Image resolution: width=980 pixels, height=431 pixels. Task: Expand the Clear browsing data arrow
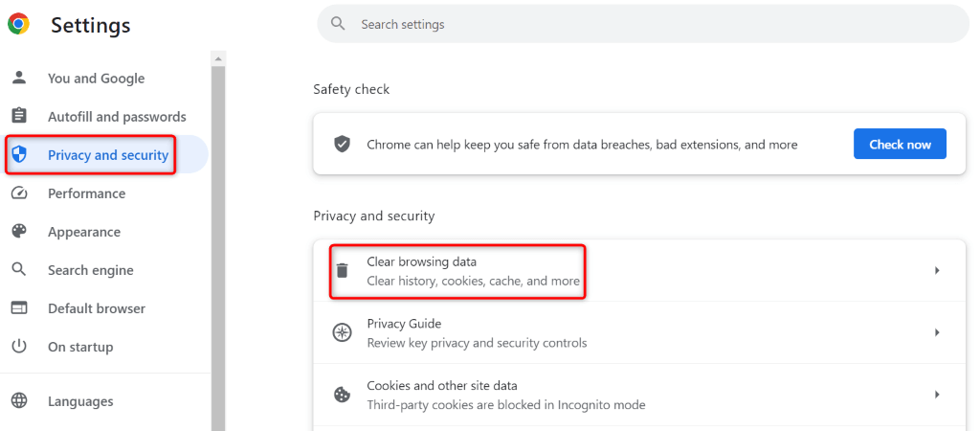point(937,271)
